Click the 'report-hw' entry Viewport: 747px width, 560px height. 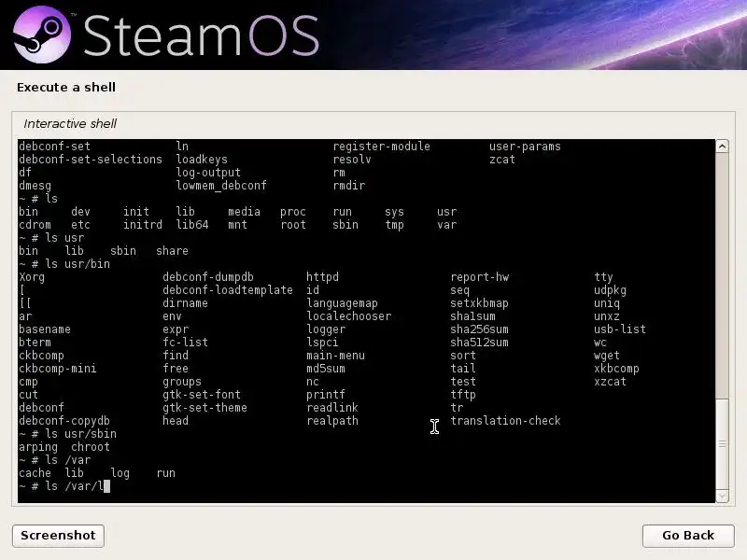click(479, 277)
